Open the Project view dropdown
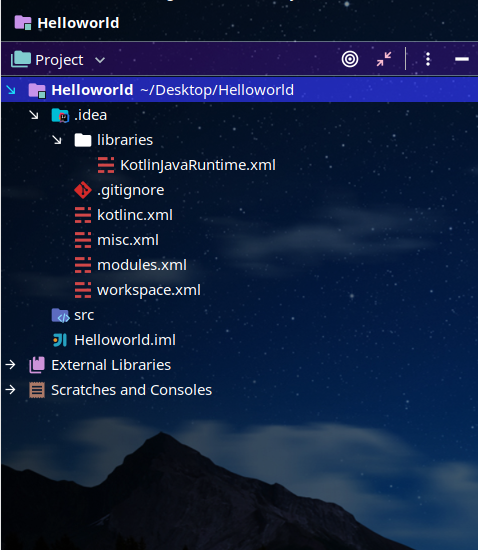The width and height of the screenshot is (478, 550). pos(100,60)
